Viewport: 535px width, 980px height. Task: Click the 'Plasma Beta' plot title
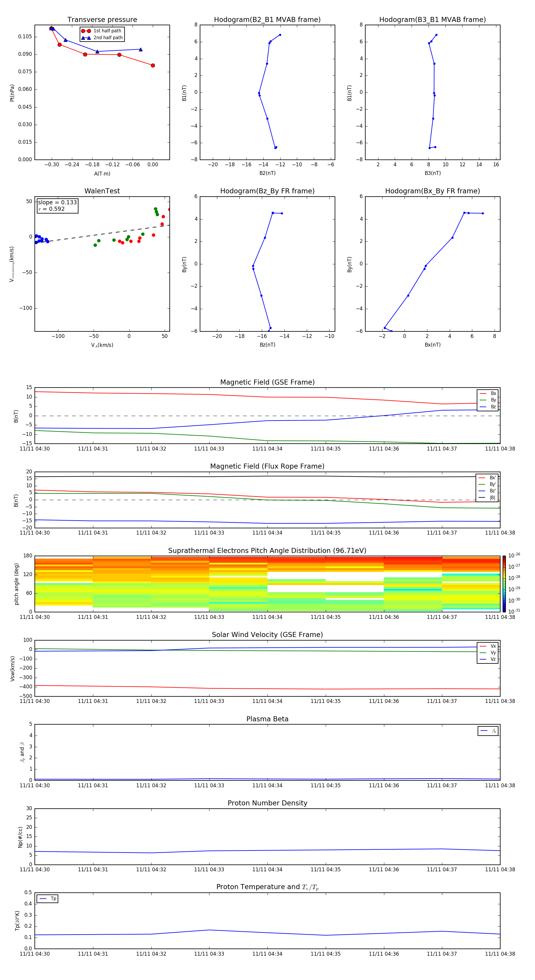(x=267, y=719)
